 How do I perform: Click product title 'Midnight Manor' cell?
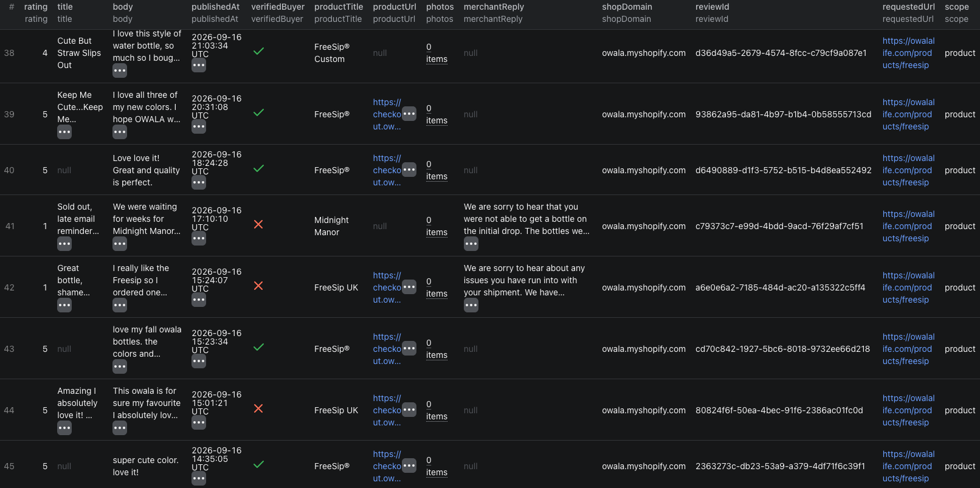coord(331,226)
